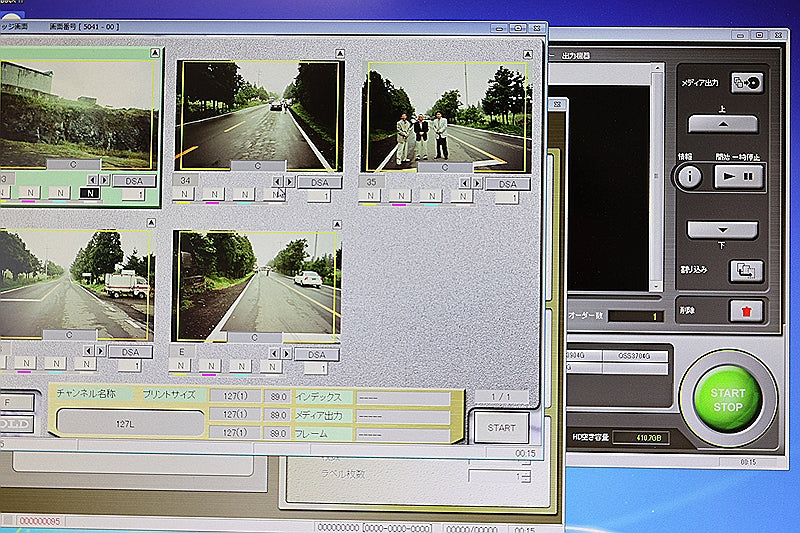This screenshot has height=533, width=800.
Task: Toggle the magenta N key on frame E
Action: click(x=211, y=366)
